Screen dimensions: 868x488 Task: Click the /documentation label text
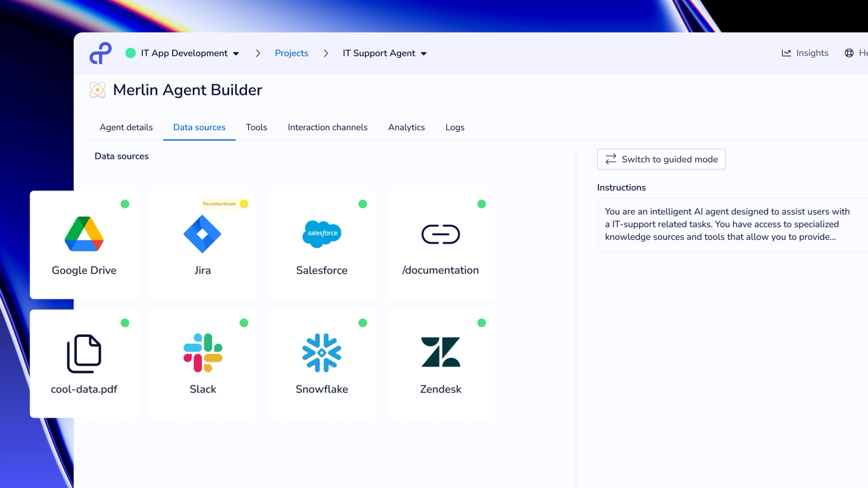click(x=440, y=270)
